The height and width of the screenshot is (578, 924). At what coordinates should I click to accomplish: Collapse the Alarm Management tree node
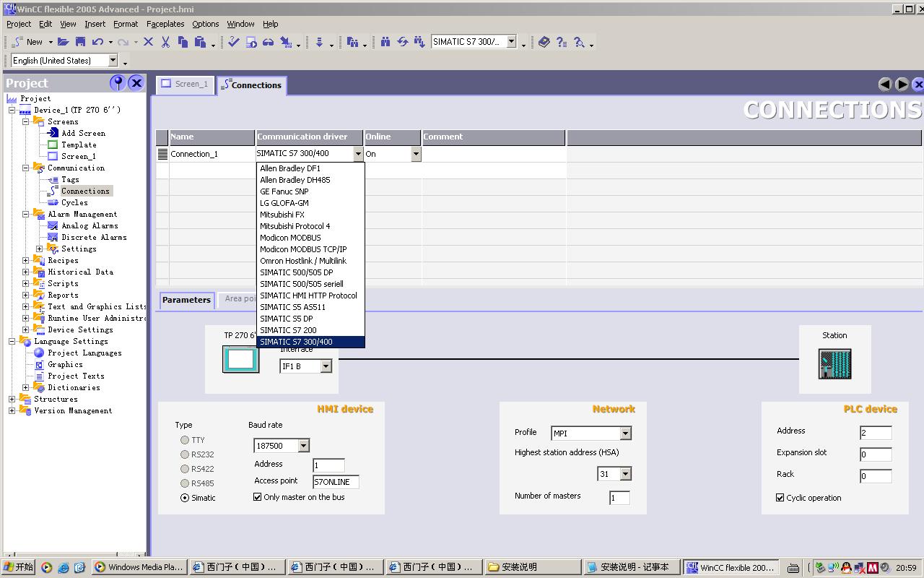[26, 214]
